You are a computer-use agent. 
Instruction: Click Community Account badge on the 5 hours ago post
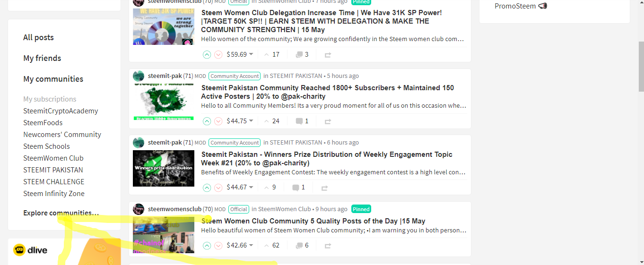pos(235,76)
